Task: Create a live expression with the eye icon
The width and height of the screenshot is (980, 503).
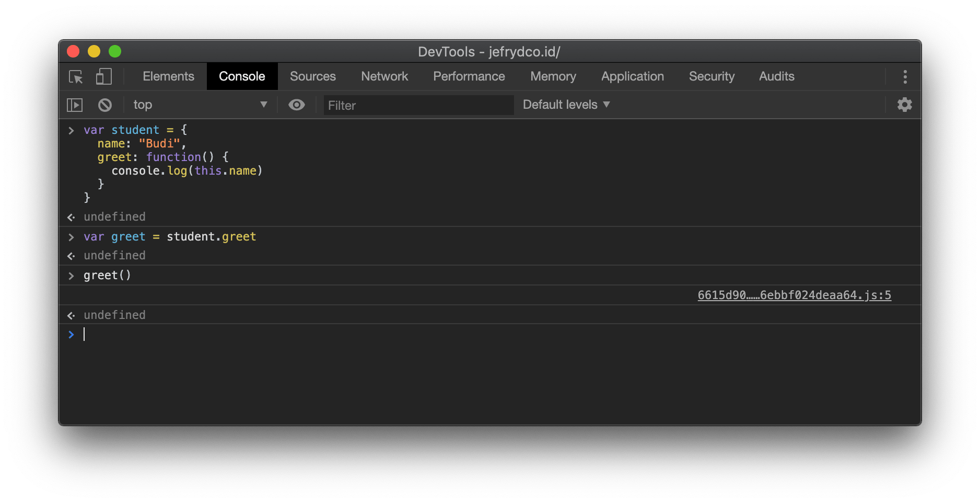Action: (x=296, y=105)
